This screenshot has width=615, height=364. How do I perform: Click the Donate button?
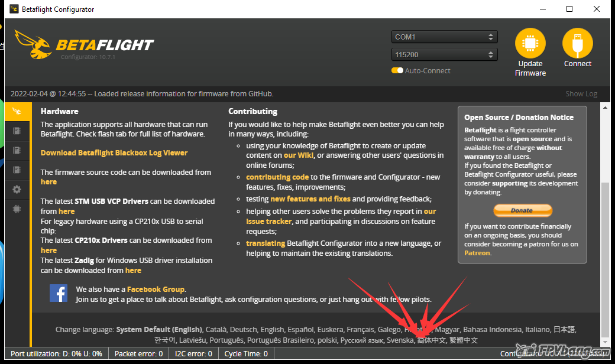(x=522, y=210)
